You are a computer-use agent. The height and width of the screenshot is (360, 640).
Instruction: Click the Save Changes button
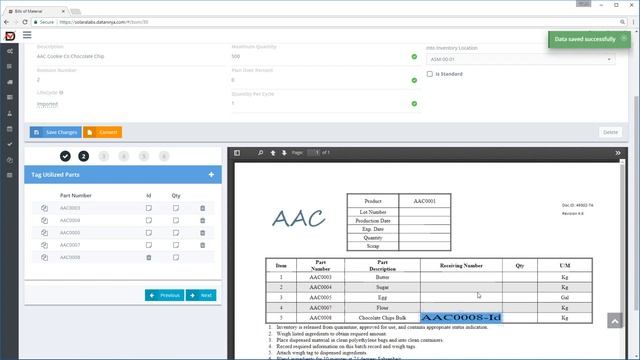coord(56,132)
